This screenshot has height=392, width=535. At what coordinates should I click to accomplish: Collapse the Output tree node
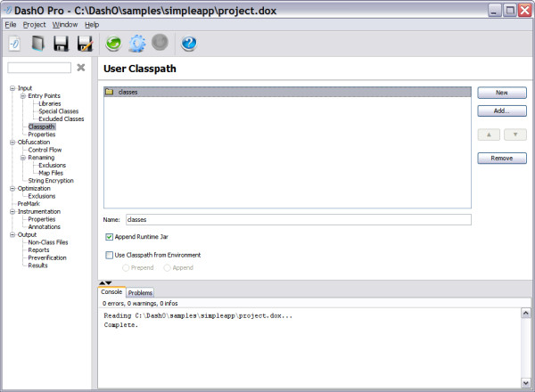pos(12,235)
